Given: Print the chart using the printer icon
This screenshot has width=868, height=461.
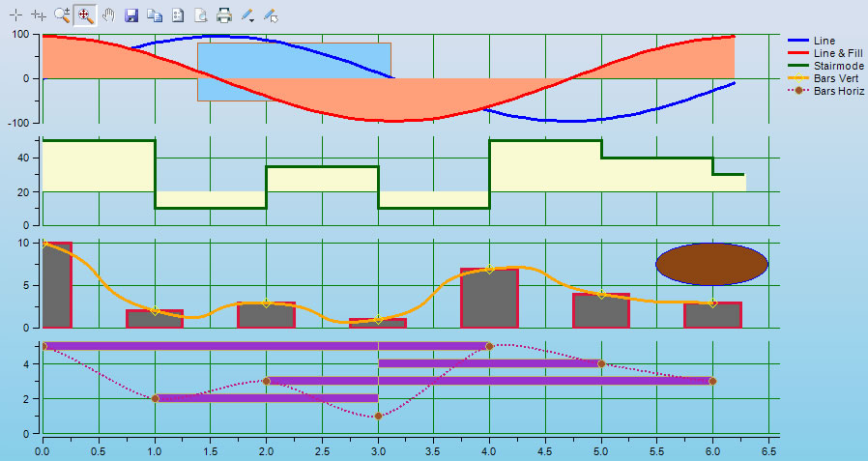Looking at the screenshot, I should click(x=224, y=15).
